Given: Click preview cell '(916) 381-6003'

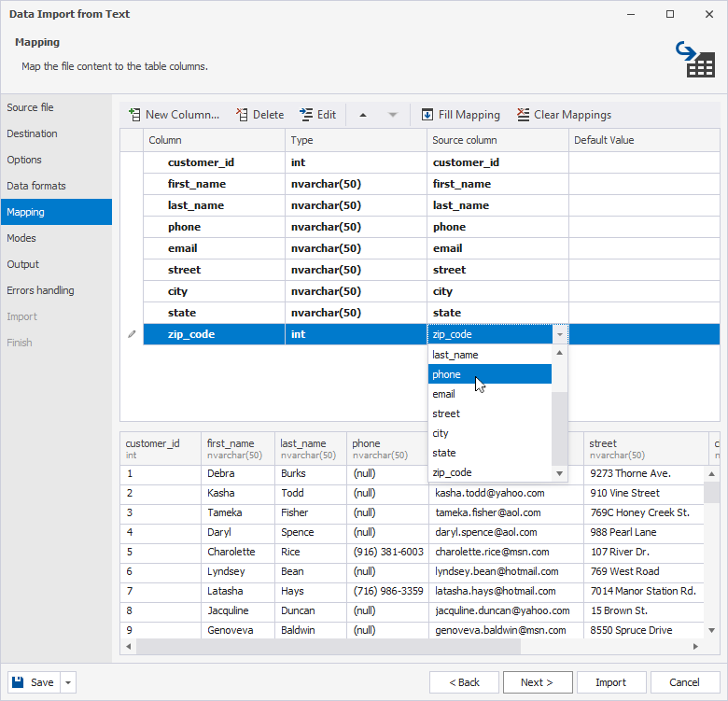Looking at the screenshot, I should point(387,552).
